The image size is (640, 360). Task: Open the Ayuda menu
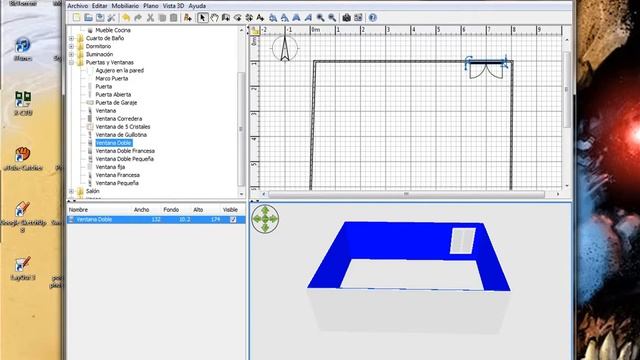[x=197, y=6]
